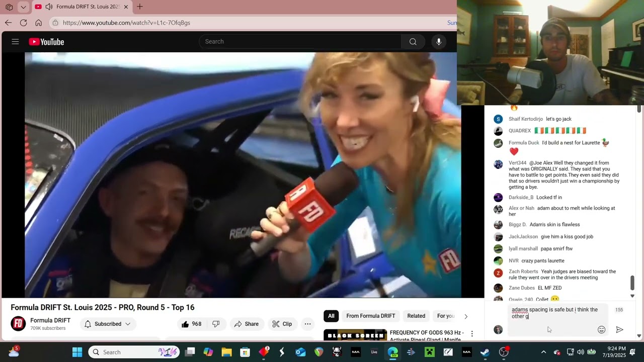Open the Formula DRIFT channel name link

(x=50, y=320)
